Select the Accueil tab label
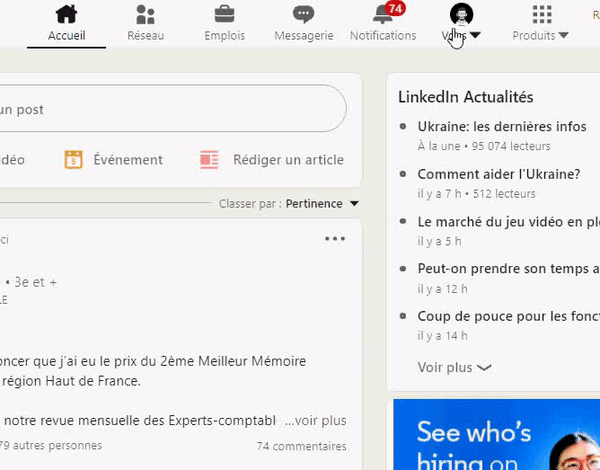Viewport: 600px width, 470px height. pyautogui.click(x=67, y=36)
